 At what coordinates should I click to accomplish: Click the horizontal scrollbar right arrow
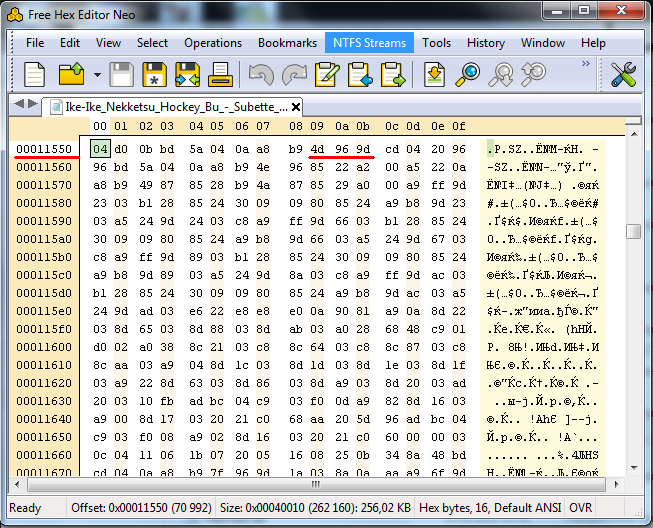tap(616, 484)
